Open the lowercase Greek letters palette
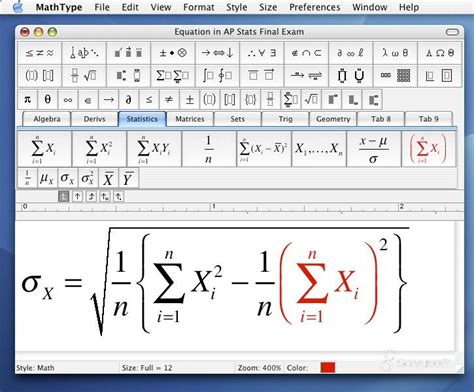Viewport: 474px width, 392px height. [395, 53]
